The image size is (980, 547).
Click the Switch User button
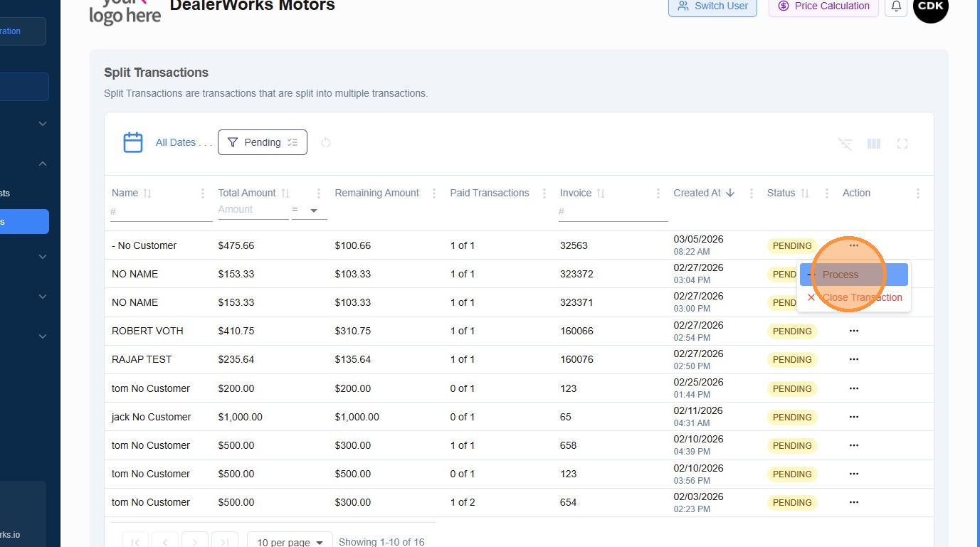(x=712, y=6)
